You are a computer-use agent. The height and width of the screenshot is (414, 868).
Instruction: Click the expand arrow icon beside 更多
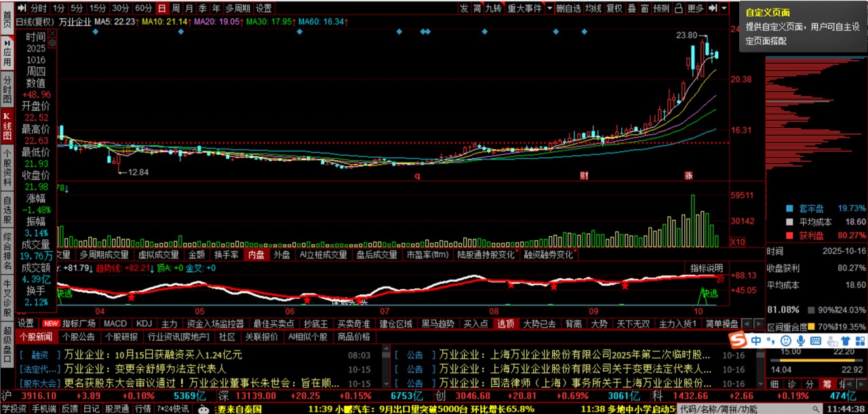pos(713,8)
